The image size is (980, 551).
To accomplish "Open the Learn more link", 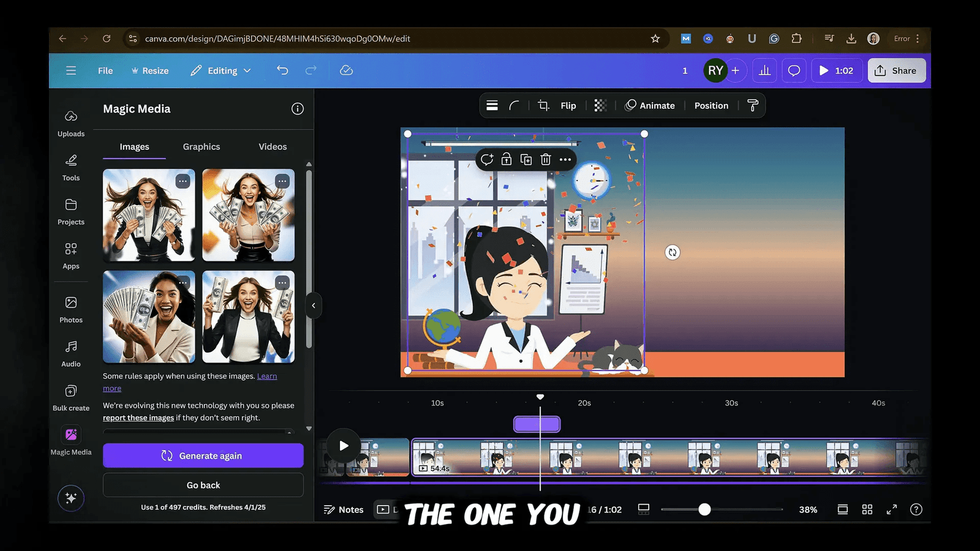I will [266, 376].
